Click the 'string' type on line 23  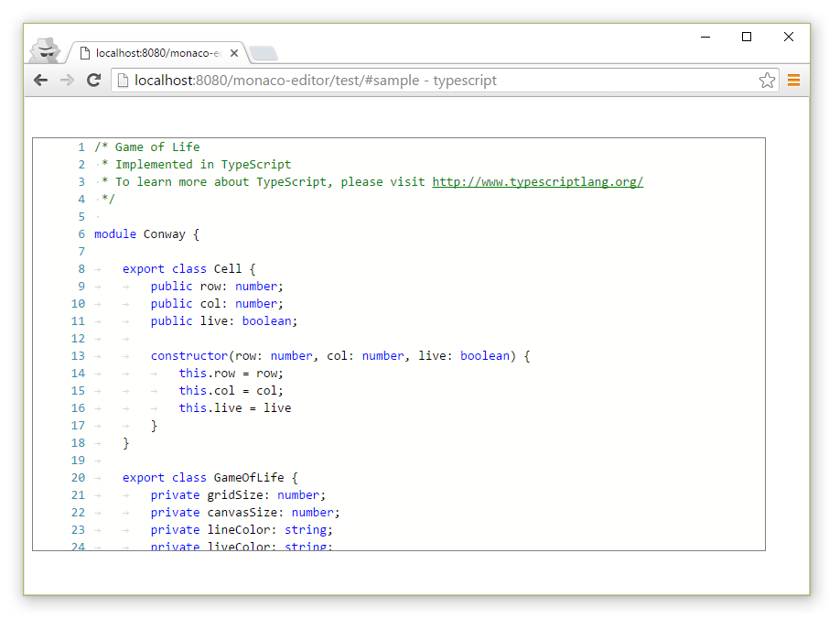pos(306,530)
